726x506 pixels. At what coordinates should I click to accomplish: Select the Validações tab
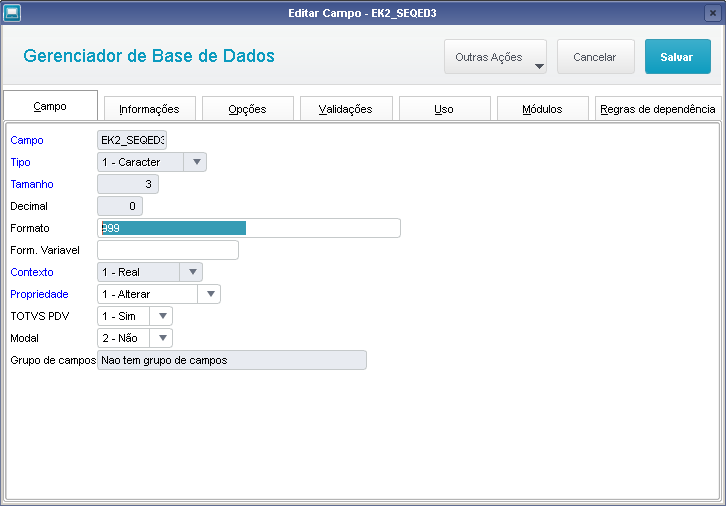pyautogui.click(x=346, y=109)
